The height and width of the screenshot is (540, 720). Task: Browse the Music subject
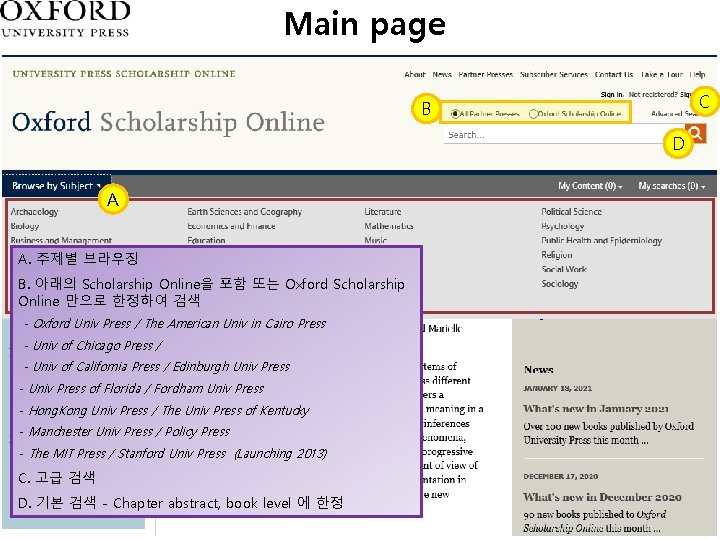click(x=376, y=240)
